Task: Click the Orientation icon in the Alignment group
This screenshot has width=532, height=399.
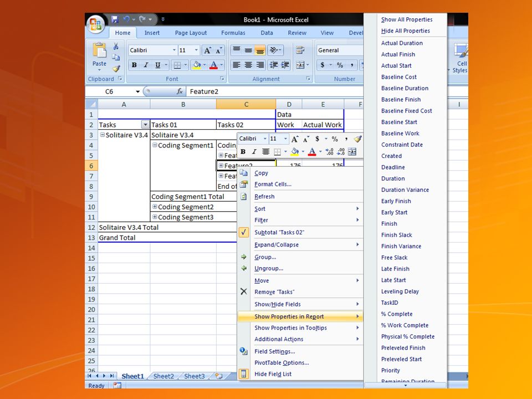Action: point(273,50)
